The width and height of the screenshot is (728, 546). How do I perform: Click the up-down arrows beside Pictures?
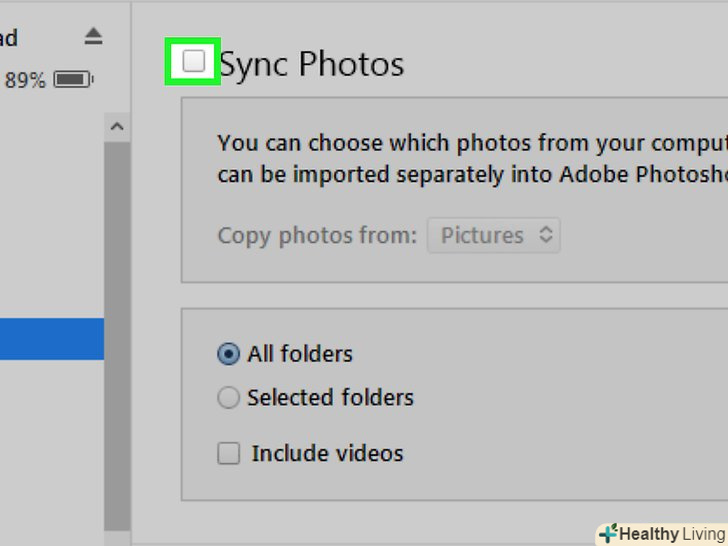tap(545, 236)
